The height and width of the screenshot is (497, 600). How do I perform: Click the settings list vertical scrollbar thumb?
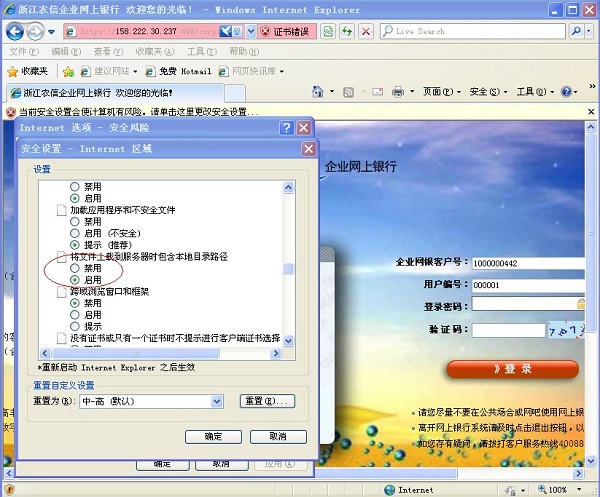pos(289,269)
